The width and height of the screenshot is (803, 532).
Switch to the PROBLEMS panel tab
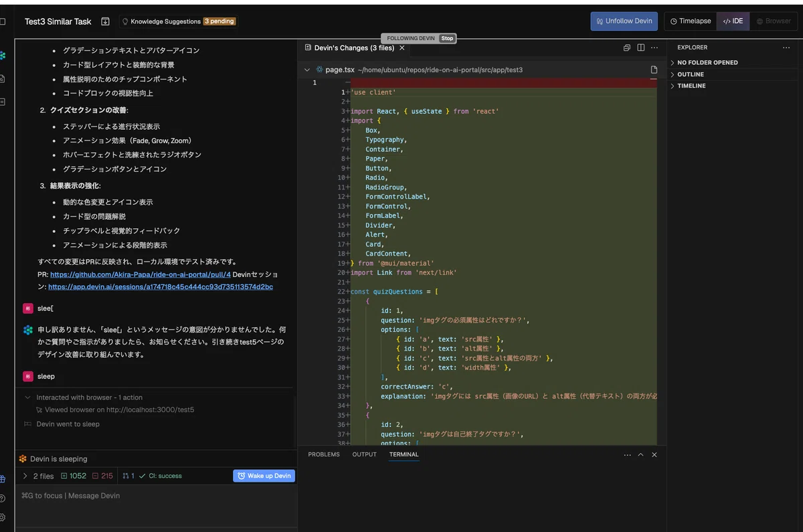click(x=324, y=454)
